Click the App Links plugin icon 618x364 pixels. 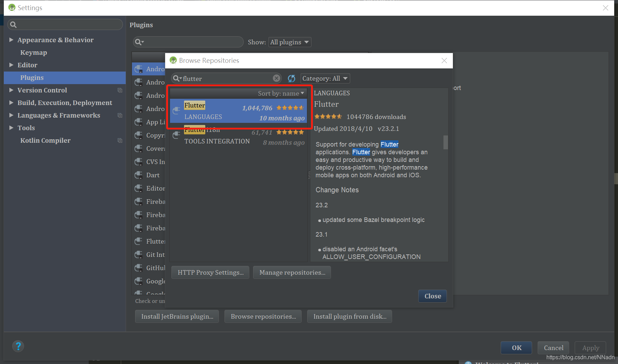pyautogui.click(x=139, y=122)
